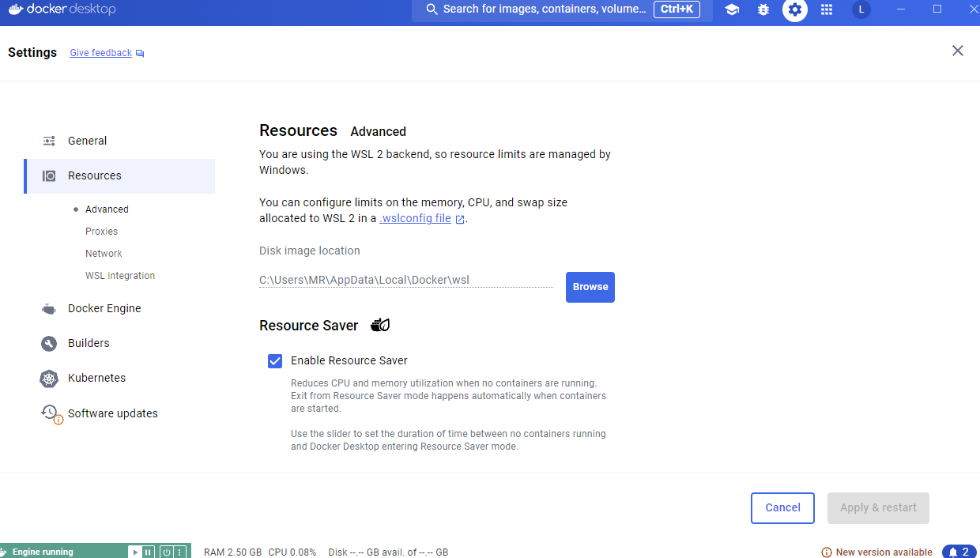Image resolution: width=980 pixels, height=558 pixels.
Task: Click the Settings gear icon in header
Action: [x=795, y=9]
